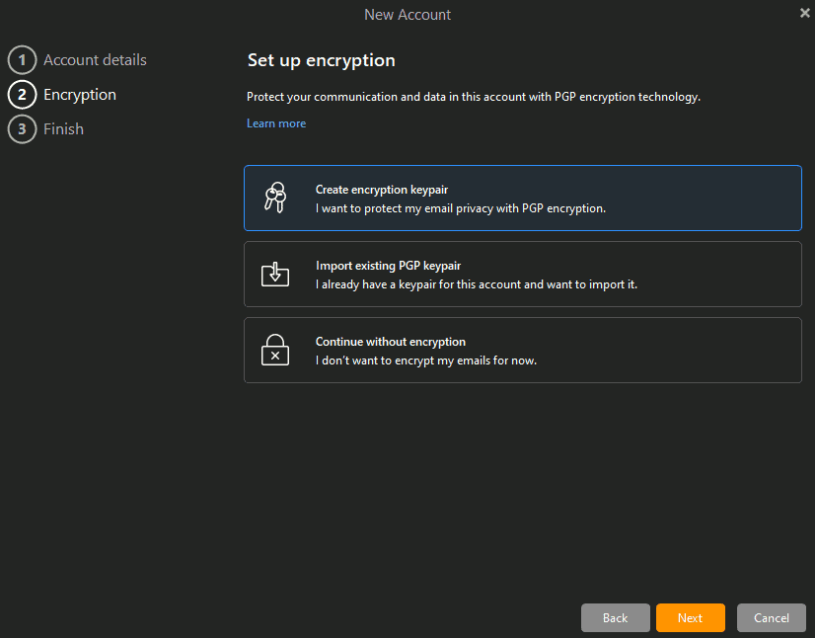Click the Finish step label
The width and height of the screenshot is (815, 638).
tap(64, 129)
